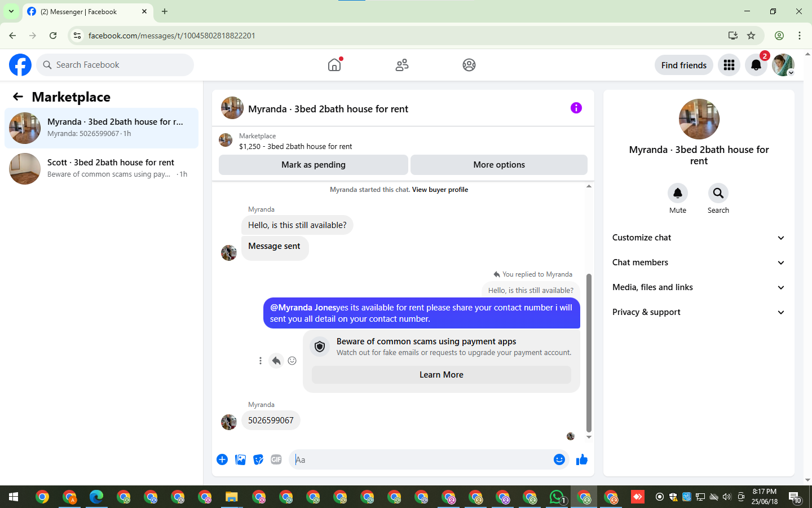Open message more options three dots
This screenshot has height=508, width=812.
pyautogui.click(x=261, y=361)
